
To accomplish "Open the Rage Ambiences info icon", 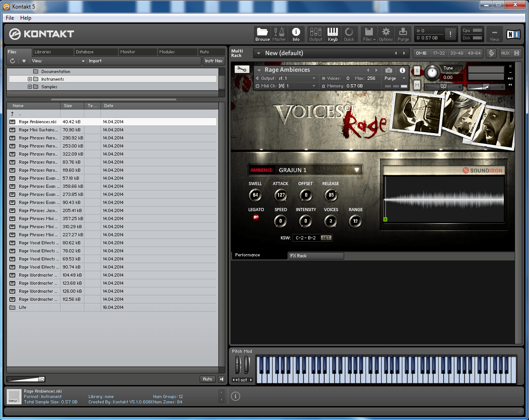I will pos(402,70).
